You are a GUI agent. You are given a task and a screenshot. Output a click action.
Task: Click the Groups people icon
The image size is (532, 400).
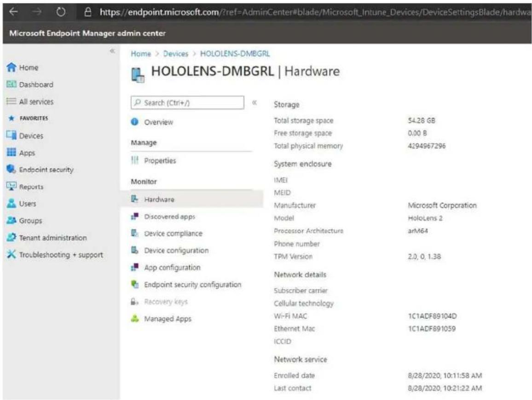pos(11,220)
